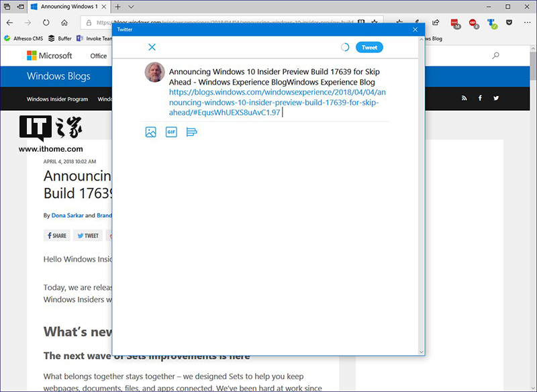Close the Twitter share dialog window

(415, 30)
